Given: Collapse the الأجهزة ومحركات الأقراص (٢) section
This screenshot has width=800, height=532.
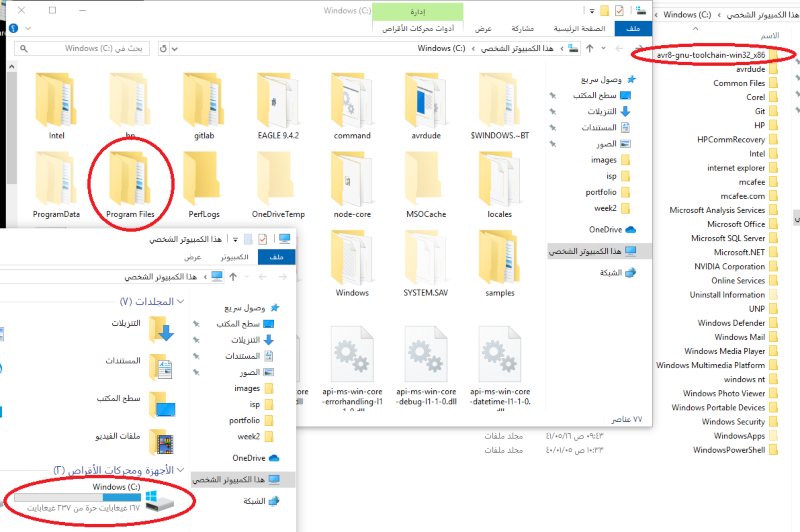Looking at the screenshot, I should tap(180, 470).
